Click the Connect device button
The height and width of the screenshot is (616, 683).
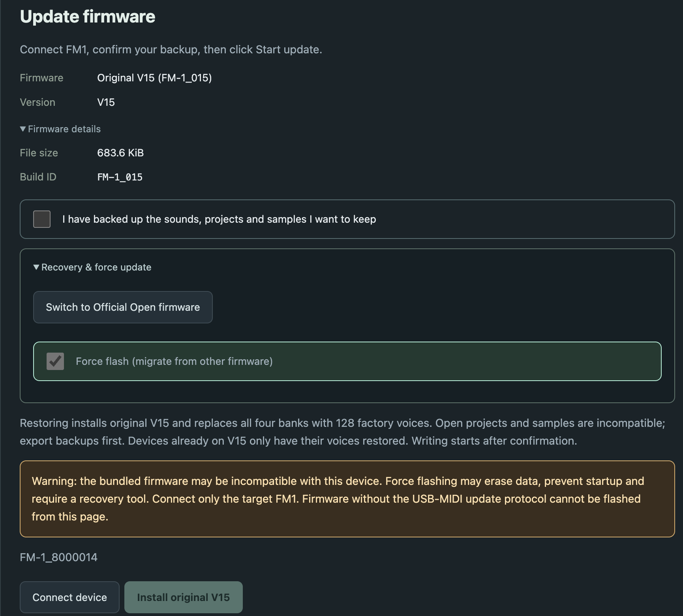69,597
